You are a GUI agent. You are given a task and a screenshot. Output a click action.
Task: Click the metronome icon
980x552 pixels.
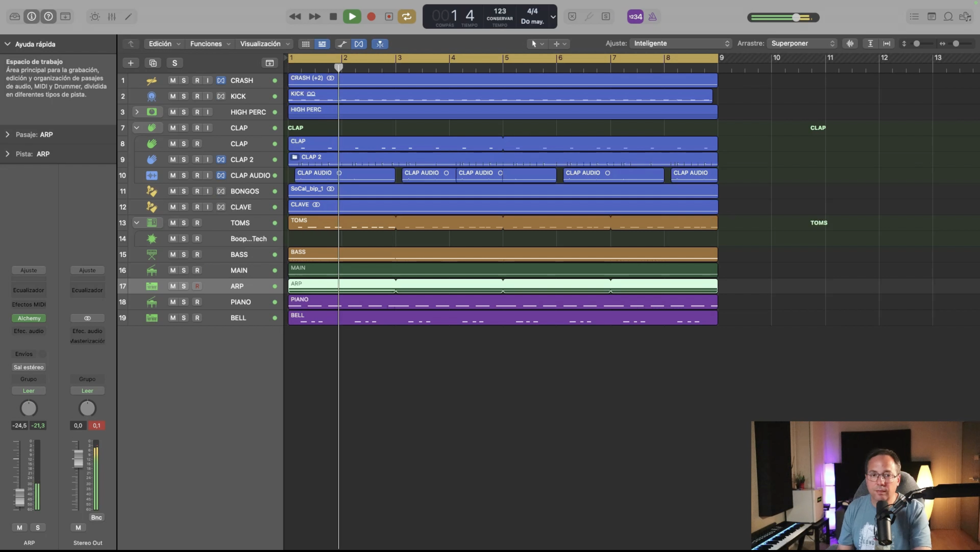click(652, 16)
